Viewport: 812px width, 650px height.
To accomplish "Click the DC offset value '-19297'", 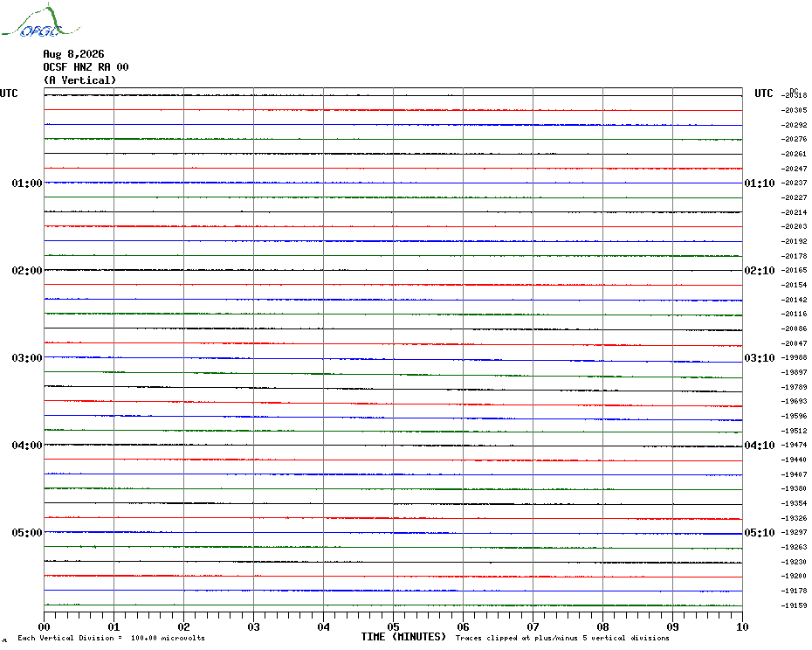I will click(x=794, y=532).
